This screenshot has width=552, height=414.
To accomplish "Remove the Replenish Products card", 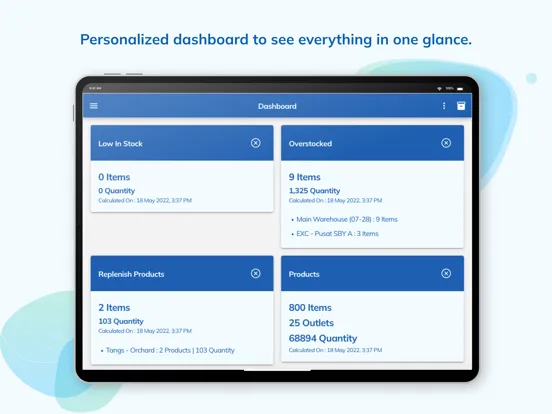I will pos(256,274).
